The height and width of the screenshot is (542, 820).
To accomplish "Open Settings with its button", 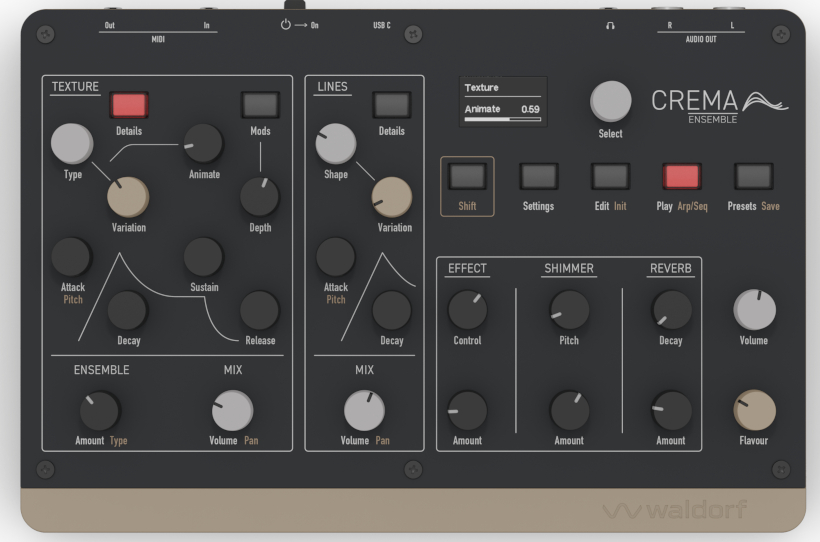I will click(539, 176).
